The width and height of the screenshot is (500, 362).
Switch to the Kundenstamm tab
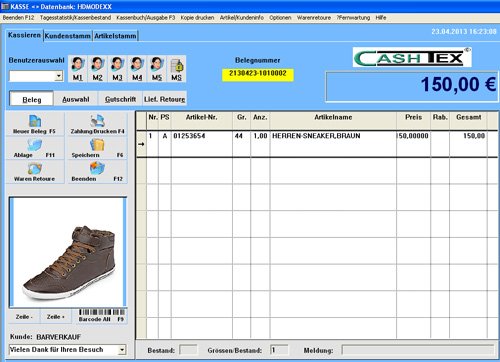coord(68,36)
